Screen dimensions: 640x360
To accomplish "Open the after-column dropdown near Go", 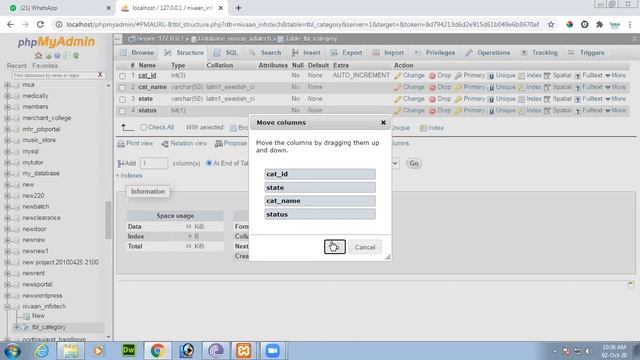I will [x=395, y=163].
